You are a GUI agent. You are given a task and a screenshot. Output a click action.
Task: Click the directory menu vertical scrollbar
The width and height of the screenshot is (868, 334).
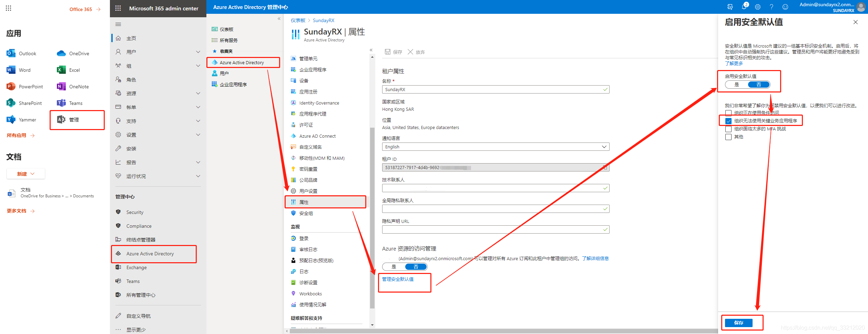tap(372, 217)
